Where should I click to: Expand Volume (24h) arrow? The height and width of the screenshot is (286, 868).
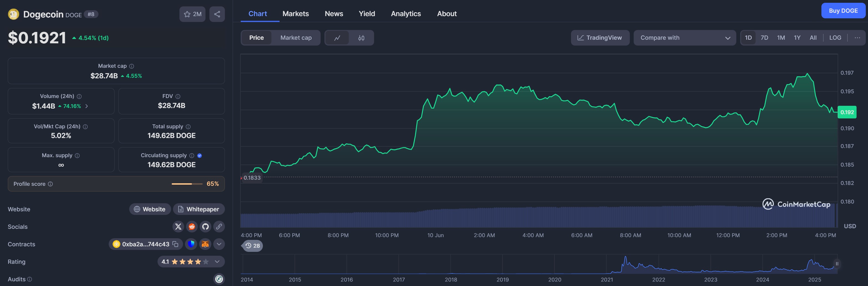87,106
